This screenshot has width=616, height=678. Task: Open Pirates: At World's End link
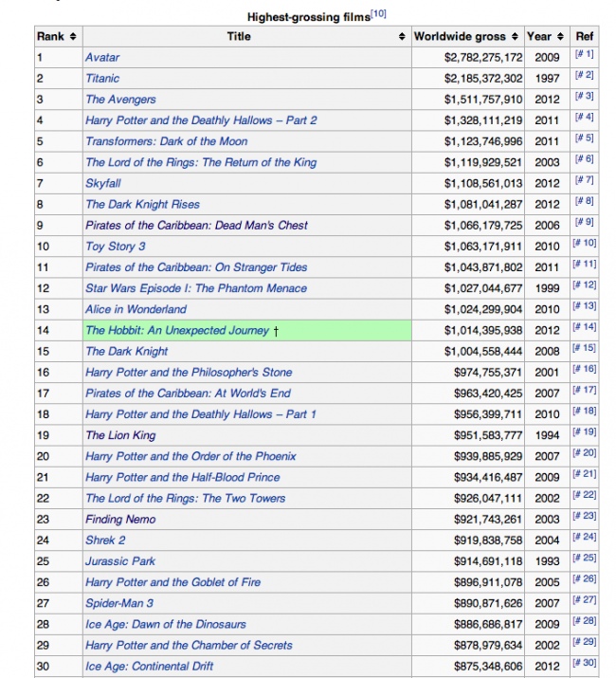click(188, 393)
